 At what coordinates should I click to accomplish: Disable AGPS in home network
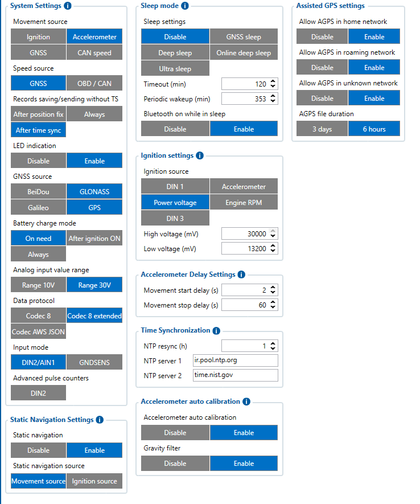coord(322,36)
